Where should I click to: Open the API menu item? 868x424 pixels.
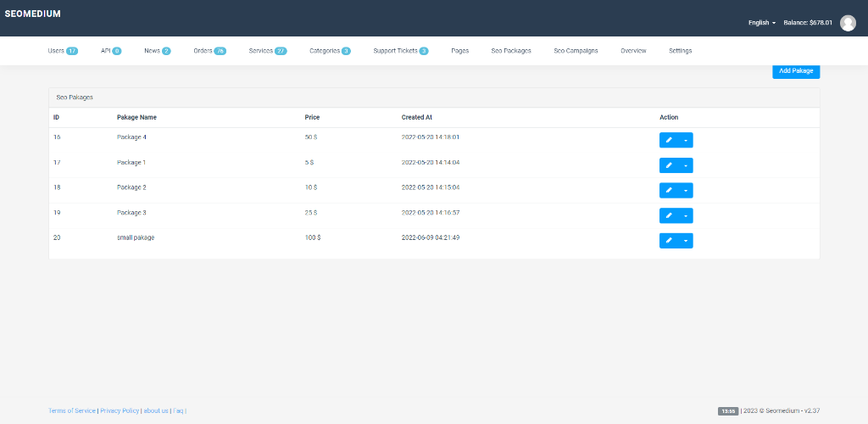click(x=111, y=51)
